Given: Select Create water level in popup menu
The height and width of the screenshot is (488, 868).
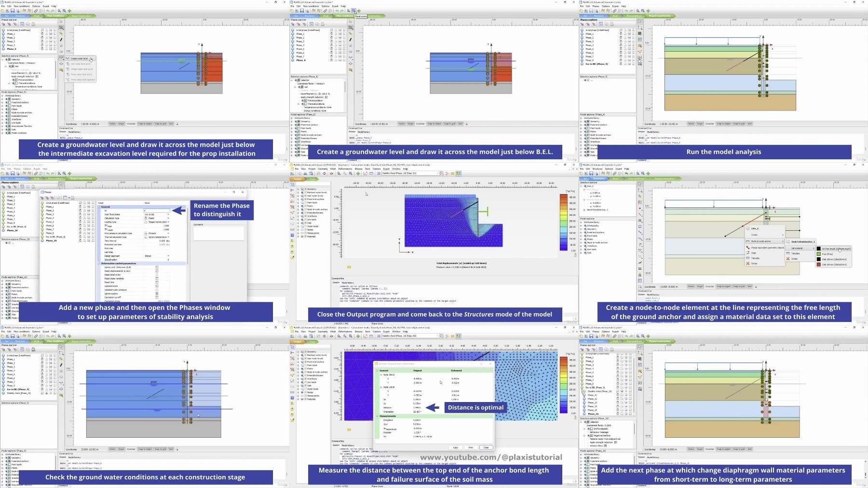Looking at the screenshot, I should 80,58.
